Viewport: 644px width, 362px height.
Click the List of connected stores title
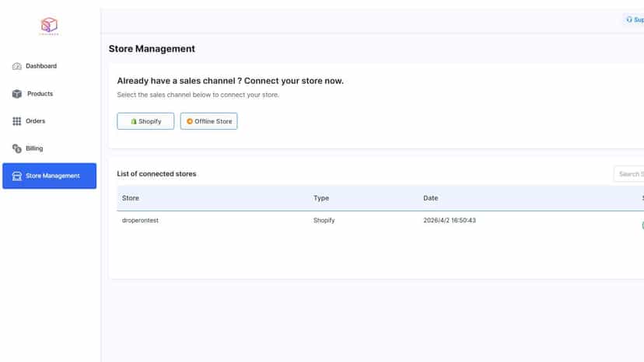(156, 174)
